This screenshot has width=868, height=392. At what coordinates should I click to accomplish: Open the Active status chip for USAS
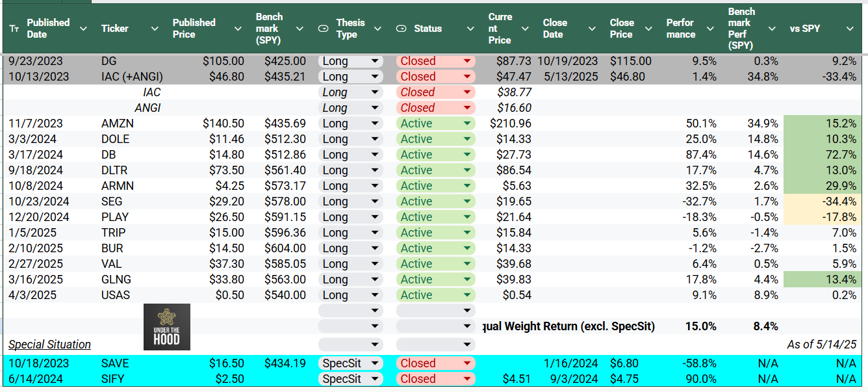tap(435, 295)
